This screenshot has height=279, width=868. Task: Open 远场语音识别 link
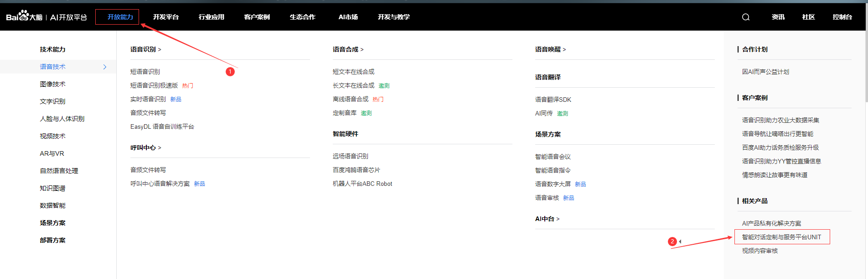pyautogui.click(x=351, y=156)
